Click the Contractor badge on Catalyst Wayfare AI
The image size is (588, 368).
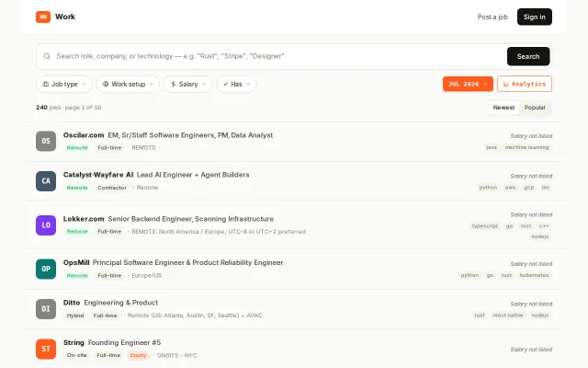[112, 188]
